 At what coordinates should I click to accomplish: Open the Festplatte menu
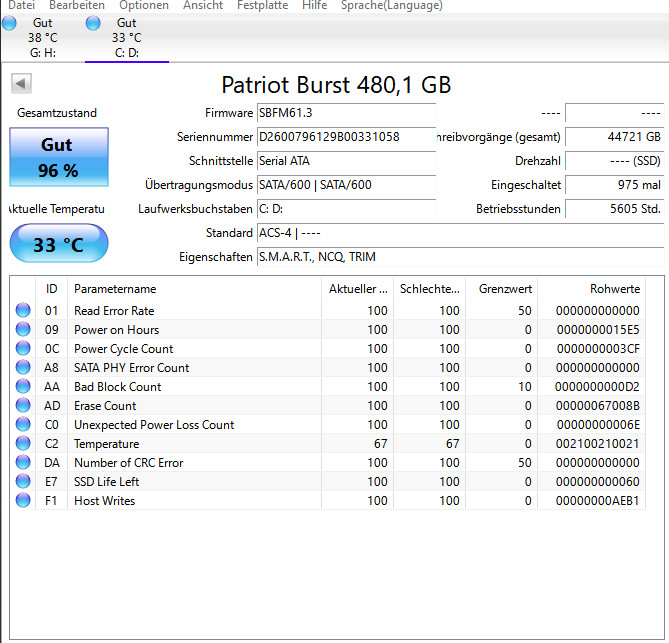pos(262,5)
